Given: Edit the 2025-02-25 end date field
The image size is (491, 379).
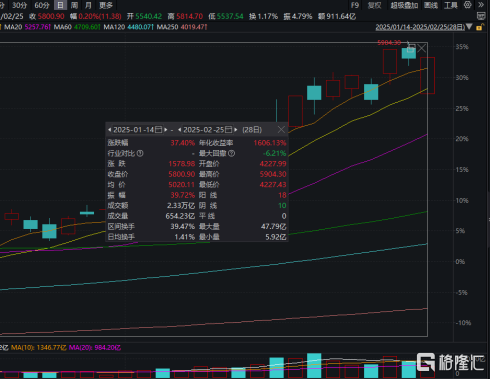Looking at the screenshot, I should [204, 130].
